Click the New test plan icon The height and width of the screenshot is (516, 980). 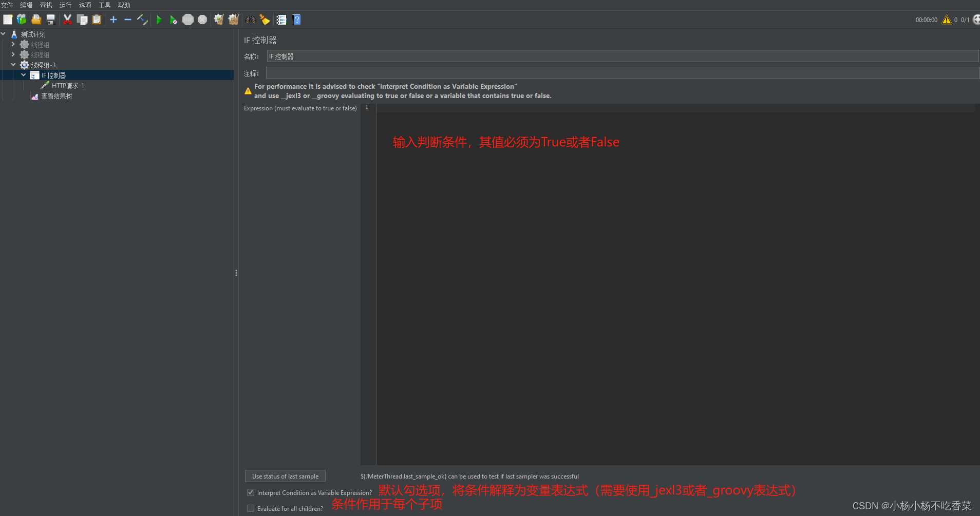click(x=8, y=20)
